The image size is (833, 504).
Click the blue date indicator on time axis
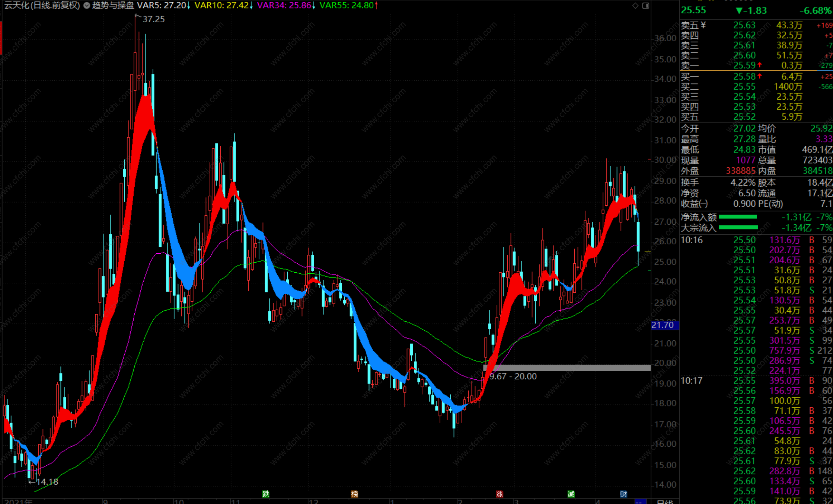coord(640,501)
